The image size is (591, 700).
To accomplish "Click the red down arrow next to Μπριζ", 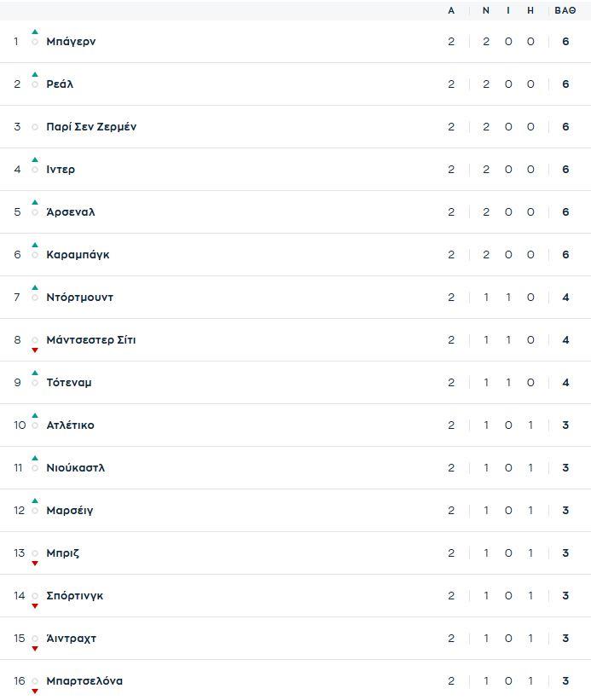I will 35,564.
